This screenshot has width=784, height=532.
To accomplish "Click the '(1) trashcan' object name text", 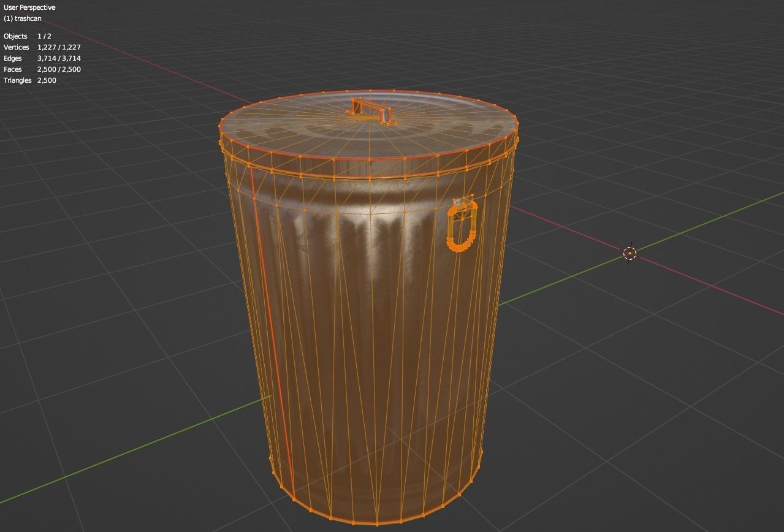I will tap(23, 18).
